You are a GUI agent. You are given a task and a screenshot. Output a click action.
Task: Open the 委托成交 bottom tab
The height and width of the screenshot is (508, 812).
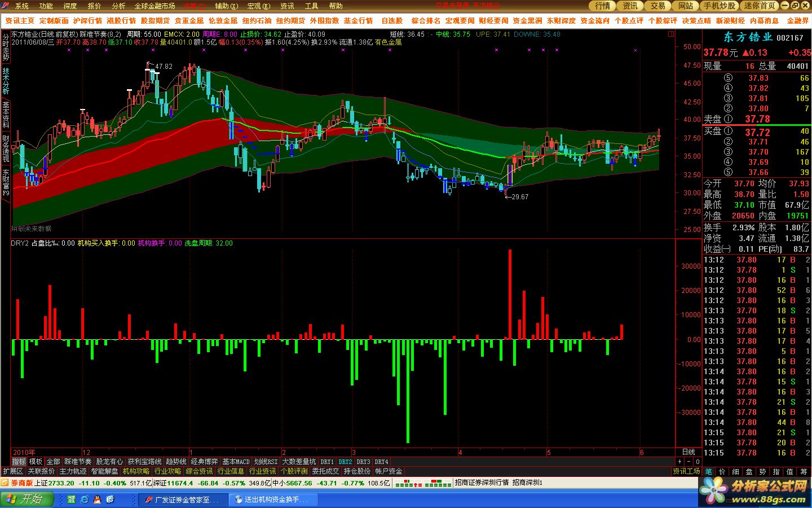325,471
